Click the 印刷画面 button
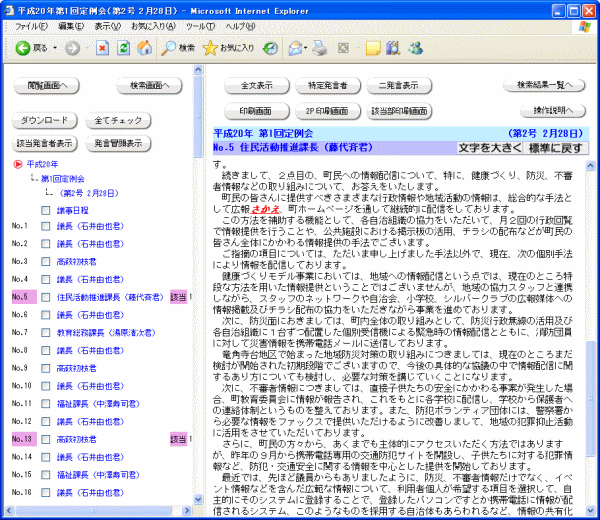The image size is (600, 520). pyautogui.click(x=256, y=111)
